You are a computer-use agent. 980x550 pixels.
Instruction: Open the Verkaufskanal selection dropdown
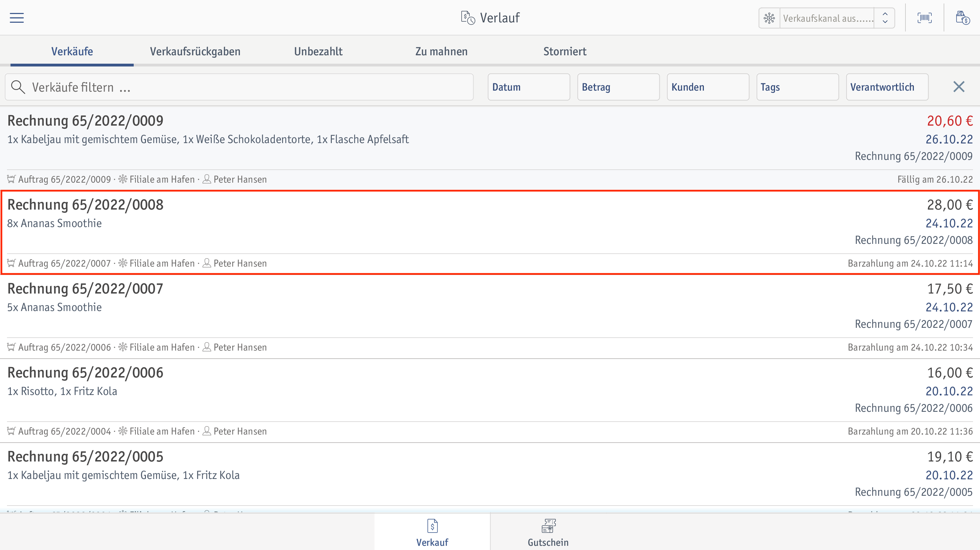(x=827, y=18)
